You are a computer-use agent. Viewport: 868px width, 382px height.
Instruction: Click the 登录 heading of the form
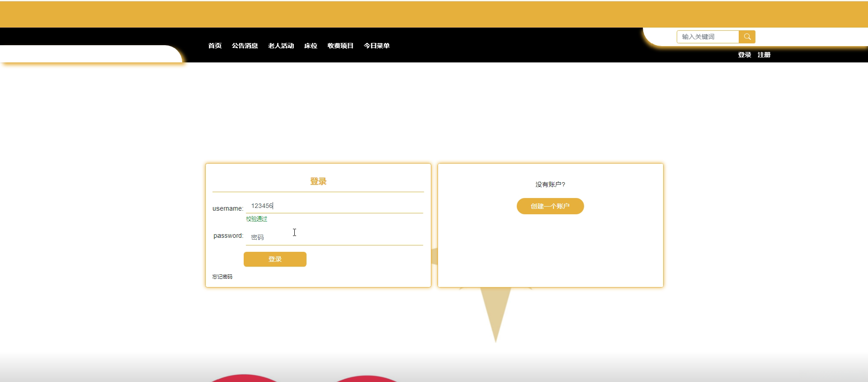[x=318, y=181]
